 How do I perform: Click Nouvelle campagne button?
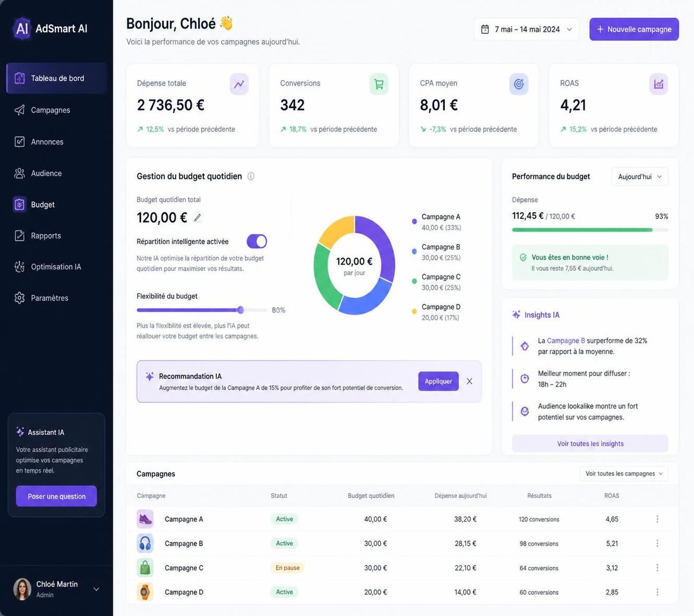[x=634, y=29]
